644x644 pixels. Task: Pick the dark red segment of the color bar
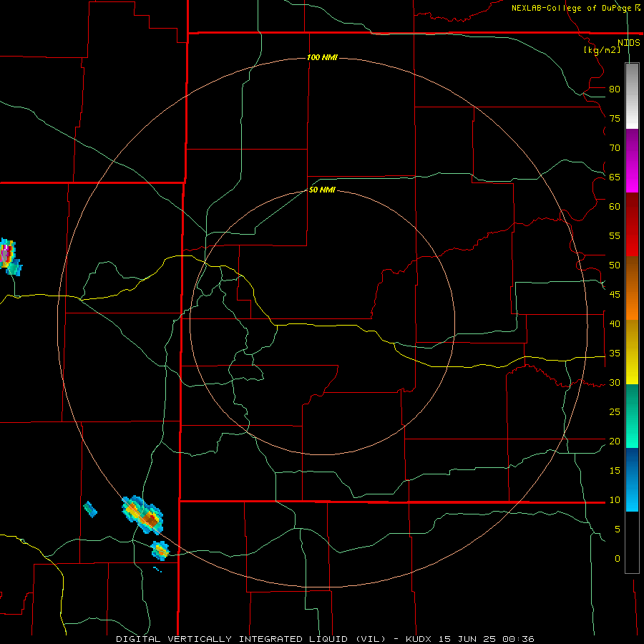[632, 225]
